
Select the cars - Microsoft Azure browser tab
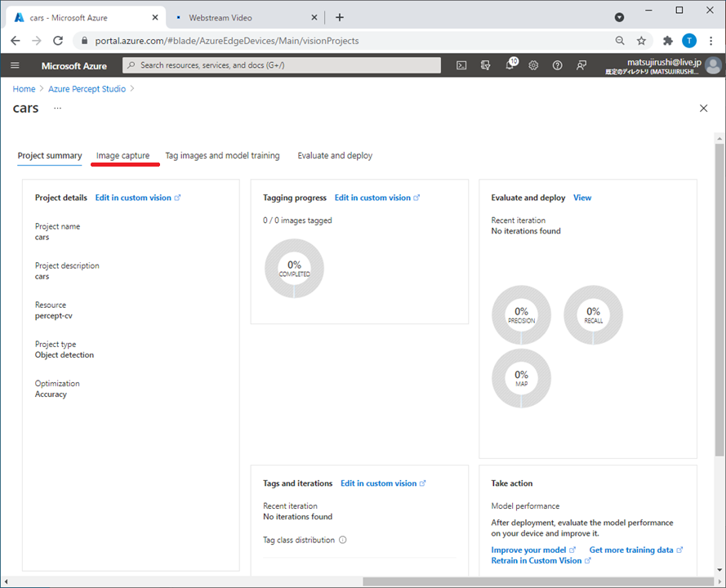(86, 18)
